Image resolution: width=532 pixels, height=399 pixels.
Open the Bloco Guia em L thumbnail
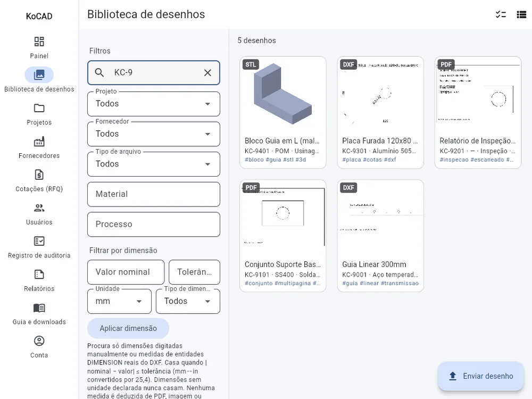(283, 94)
